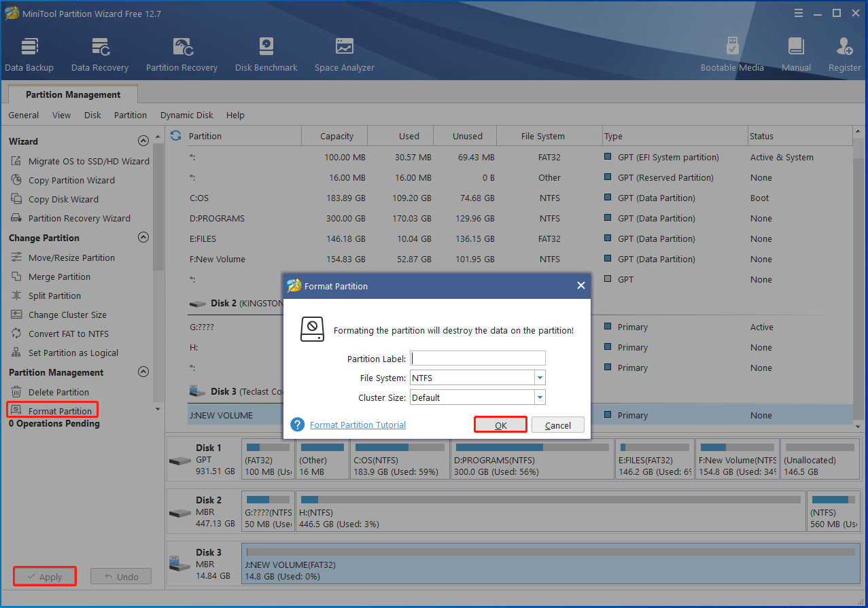Choose Delete Partition
868x608 pixels.
(x=50, y=392)
